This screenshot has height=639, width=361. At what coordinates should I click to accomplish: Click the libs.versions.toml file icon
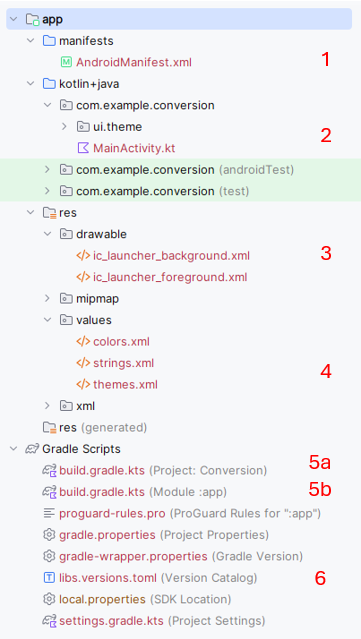[49, 578]
